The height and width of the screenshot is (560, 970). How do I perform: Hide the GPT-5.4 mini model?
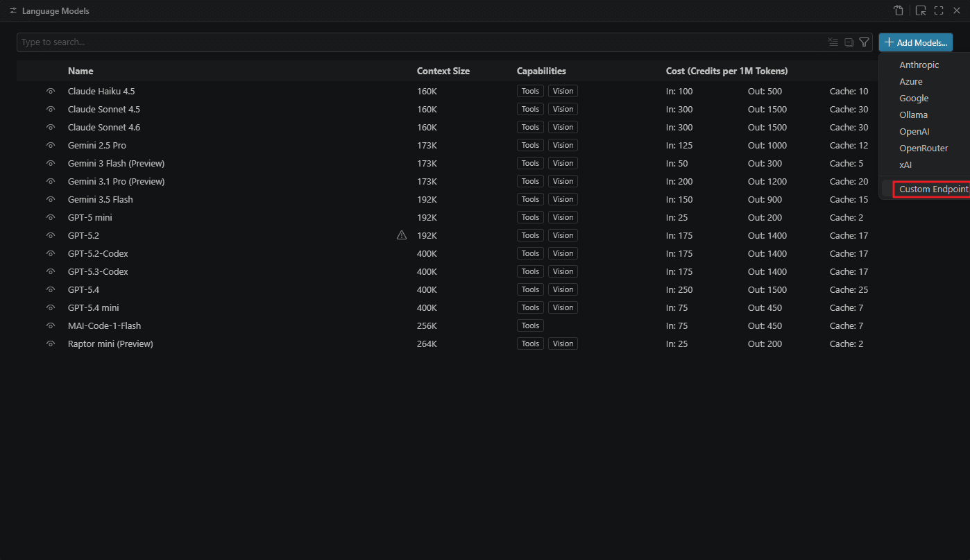(x=51, y=307)
